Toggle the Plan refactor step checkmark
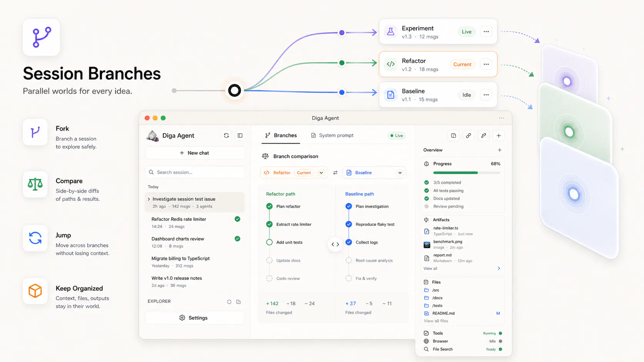Viewport: 644px width, 362px height. click(269, 206)
